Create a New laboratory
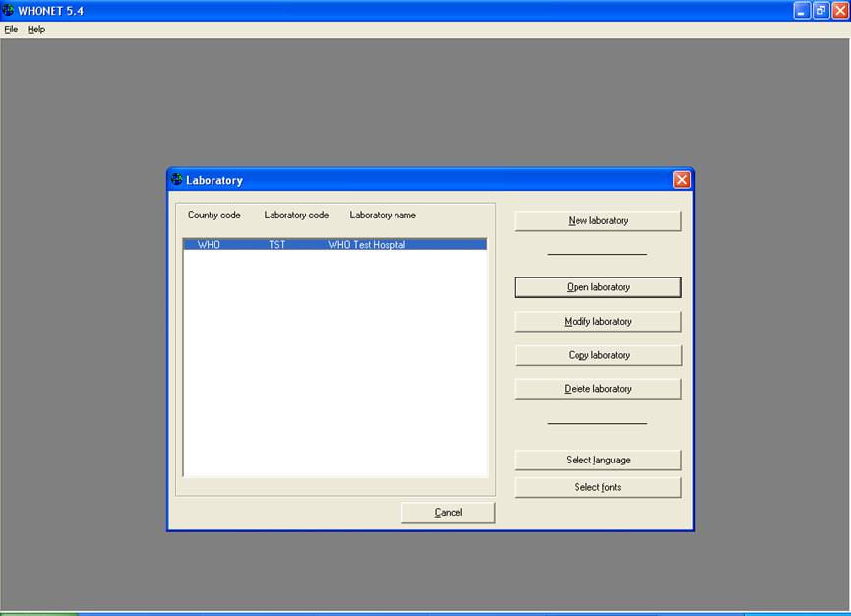 [x=596, y=220]
